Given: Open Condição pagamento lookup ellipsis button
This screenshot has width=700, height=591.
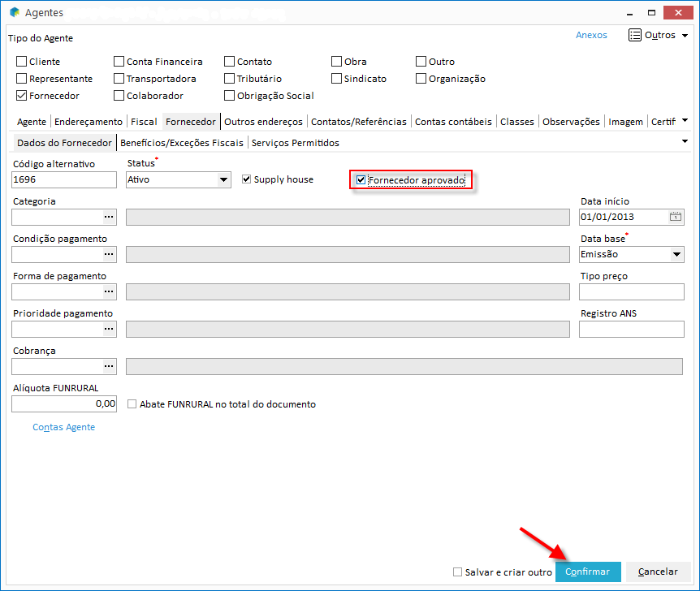Looking at the screenshot, I should click(x=109, y=254).
